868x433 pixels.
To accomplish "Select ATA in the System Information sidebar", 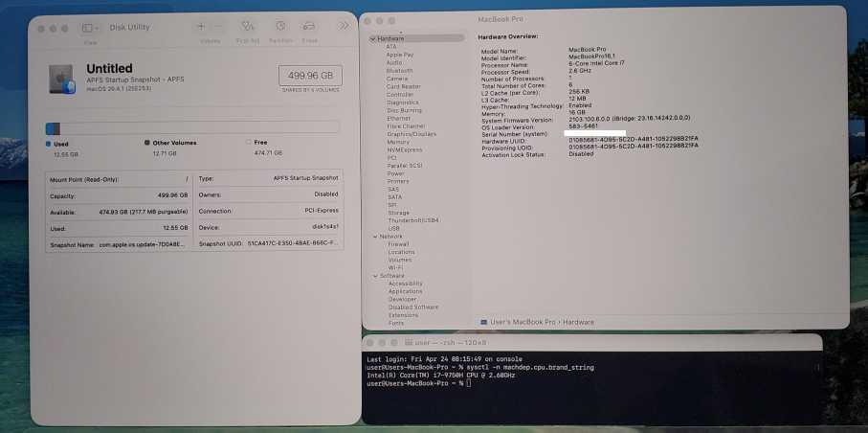I will 391,47.
